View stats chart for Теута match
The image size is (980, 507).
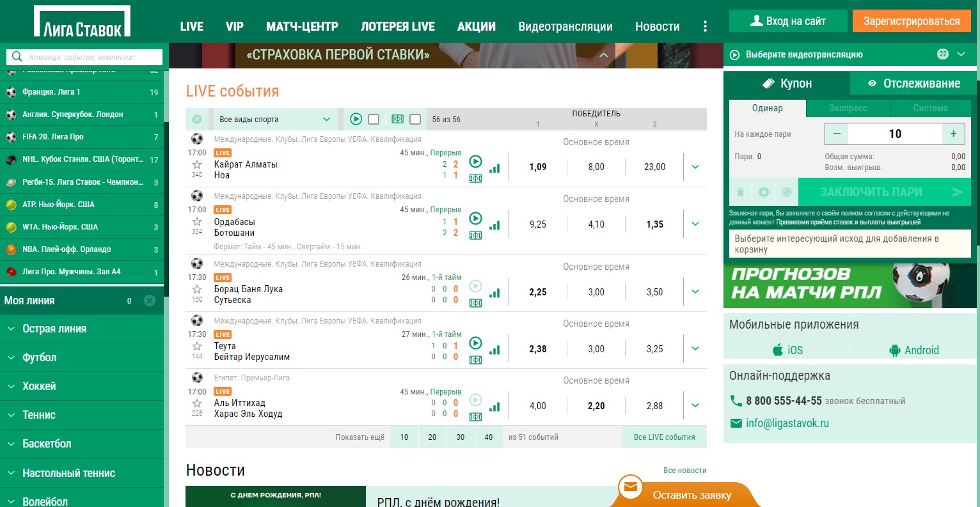tap(494, 350)
